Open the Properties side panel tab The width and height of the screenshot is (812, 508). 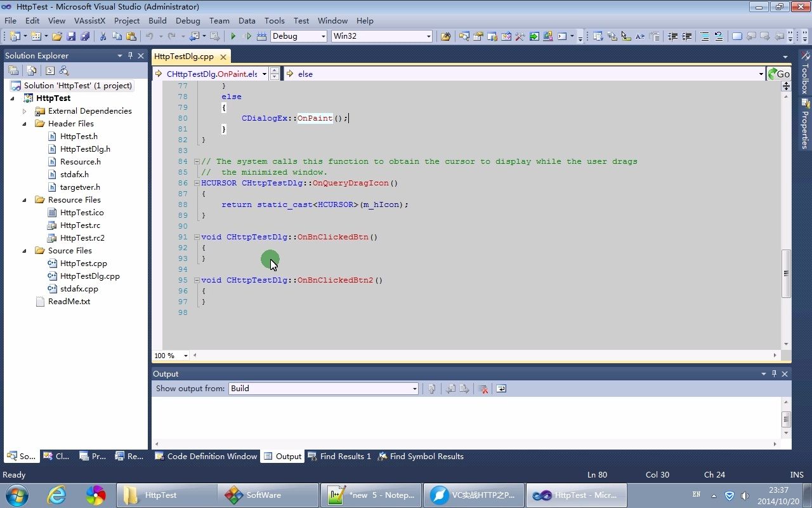(805, 123)
